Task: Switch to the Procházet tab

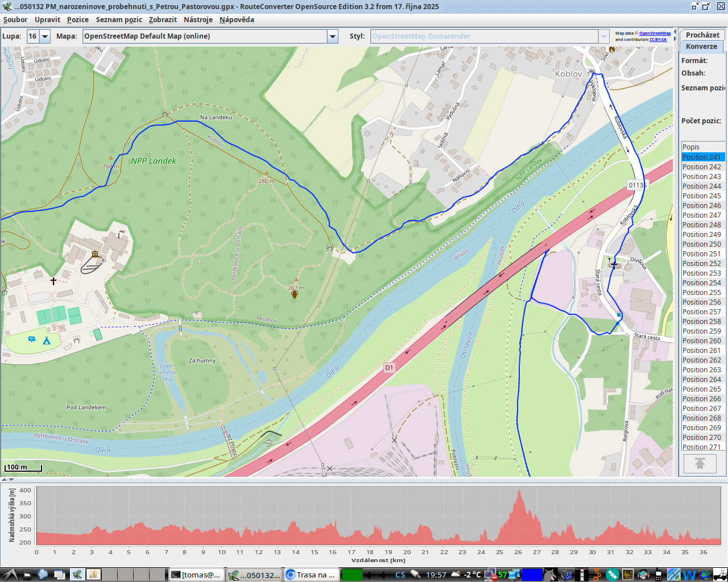Action: point(702,35)
